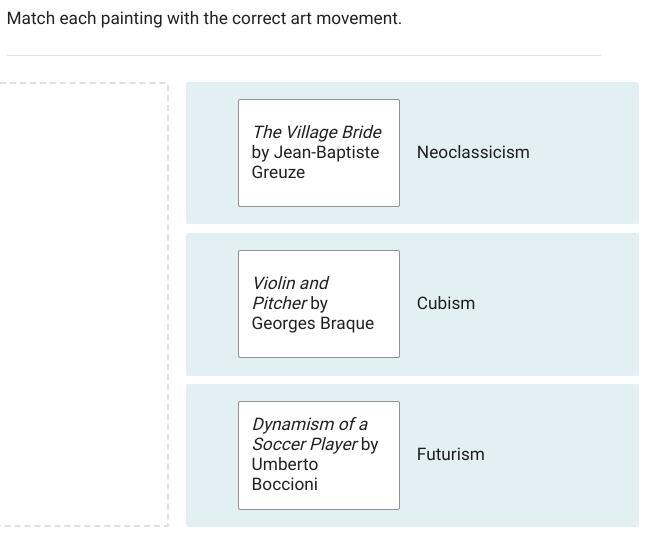Click blank area right of Neoclassicism label
Image resolution: width=654 pixels, height=538 pixels.
point(585,153)
